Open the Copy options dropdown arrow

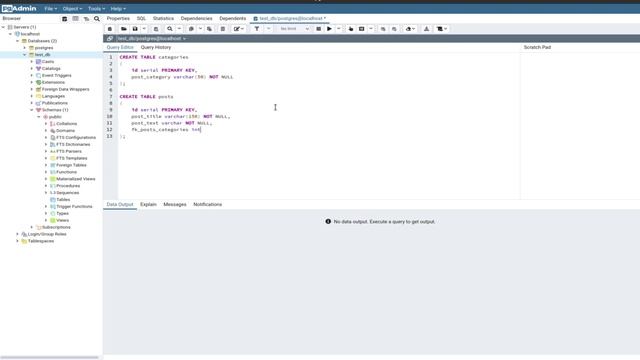[x=200, y=29]
